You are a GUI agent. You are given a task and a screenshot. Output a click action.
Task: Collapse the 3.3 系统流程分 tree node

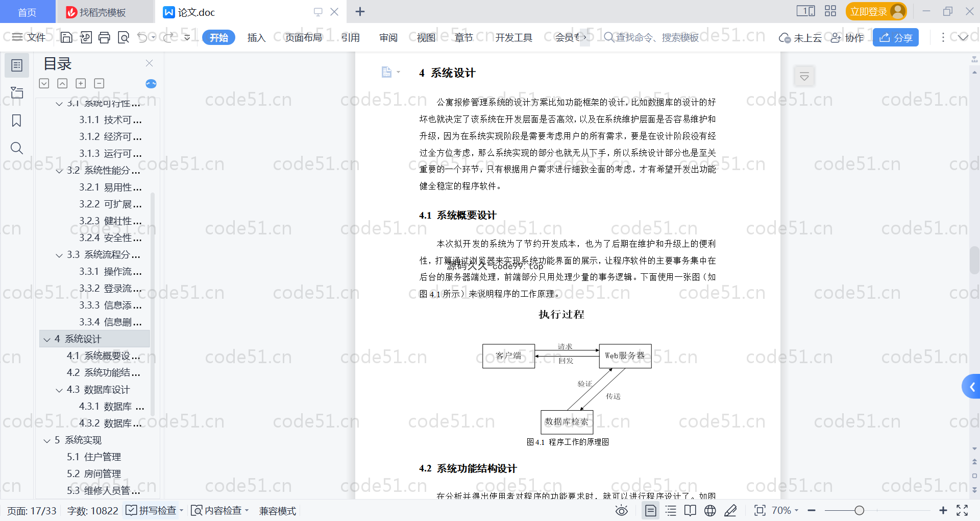pos(59,255)
